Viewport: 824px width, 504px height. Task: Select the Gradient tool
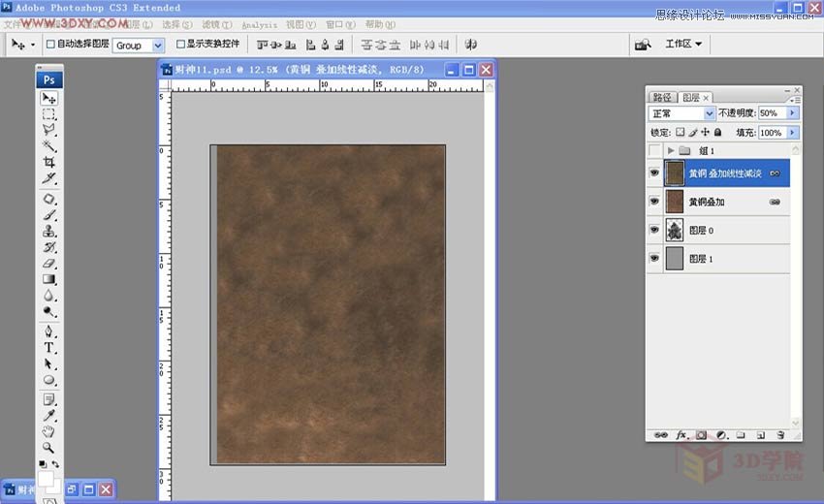(x=48, y=279)
